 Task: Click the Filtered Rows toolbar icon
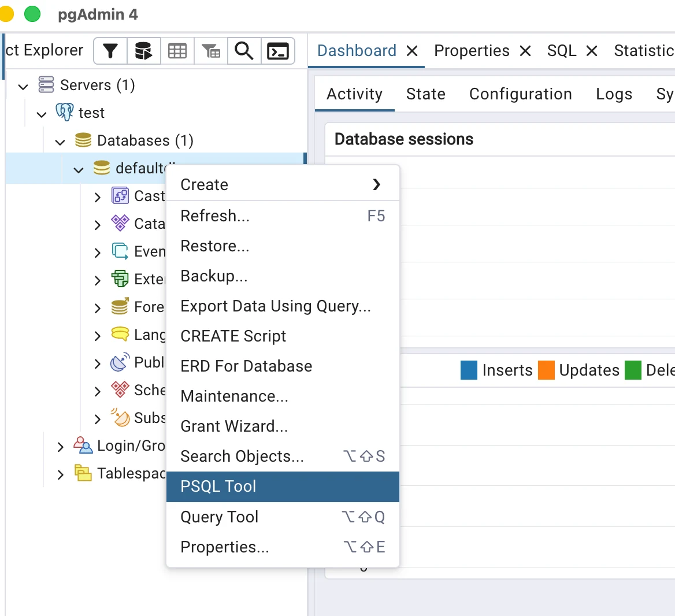tap(210, 51)
